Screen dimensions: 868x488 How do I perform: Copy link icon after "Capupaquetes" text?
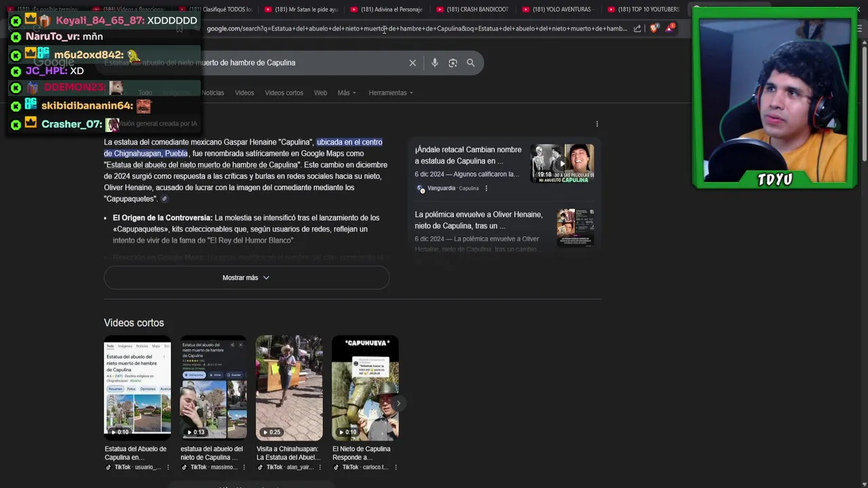tap(164, 199)
